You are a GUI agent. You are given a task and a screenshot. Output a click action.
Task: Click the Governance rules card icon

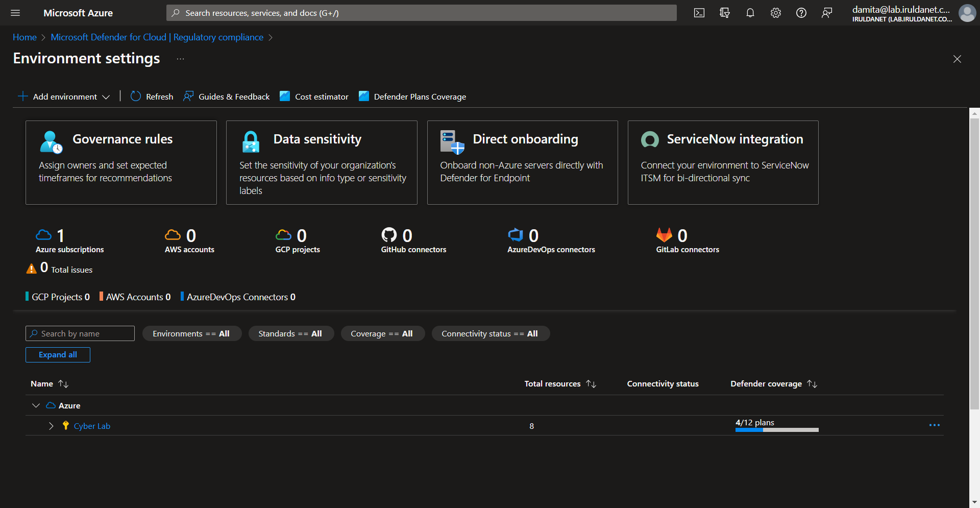point(51,142)
